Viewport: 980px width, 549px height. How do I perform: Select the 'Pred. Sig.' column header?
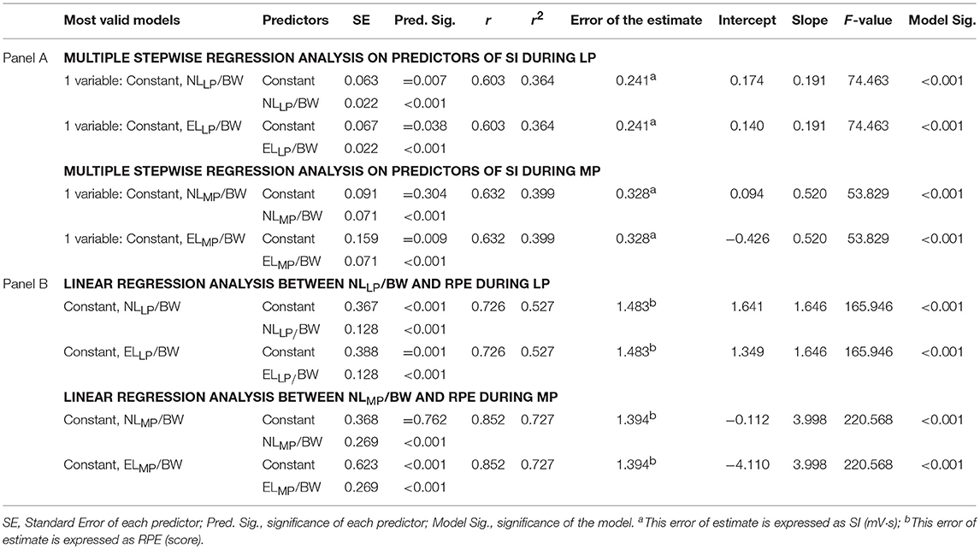tap(424, 20)
